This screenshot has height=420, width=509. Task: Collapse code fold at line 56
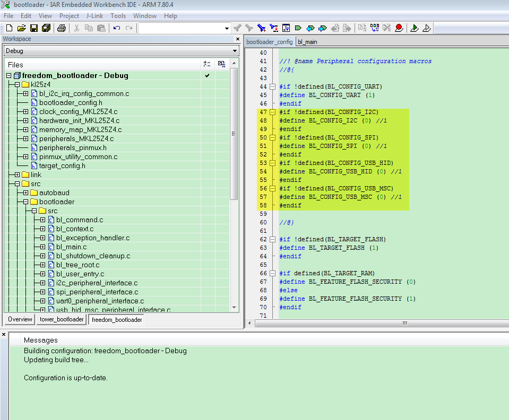click(273, 188)
